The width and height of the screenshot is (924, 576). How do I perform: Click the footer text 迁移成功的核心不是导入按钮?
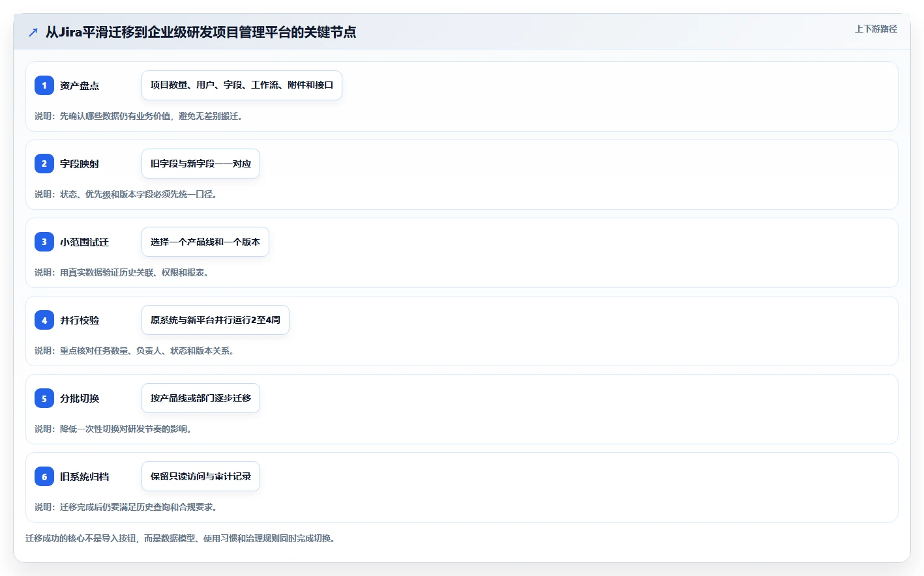181,538
